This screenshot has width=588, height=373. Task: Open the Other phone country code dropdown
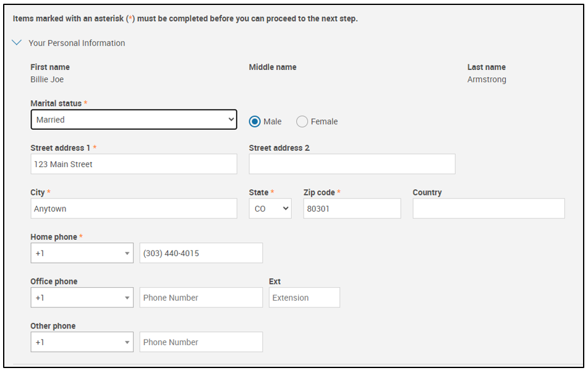82,342
